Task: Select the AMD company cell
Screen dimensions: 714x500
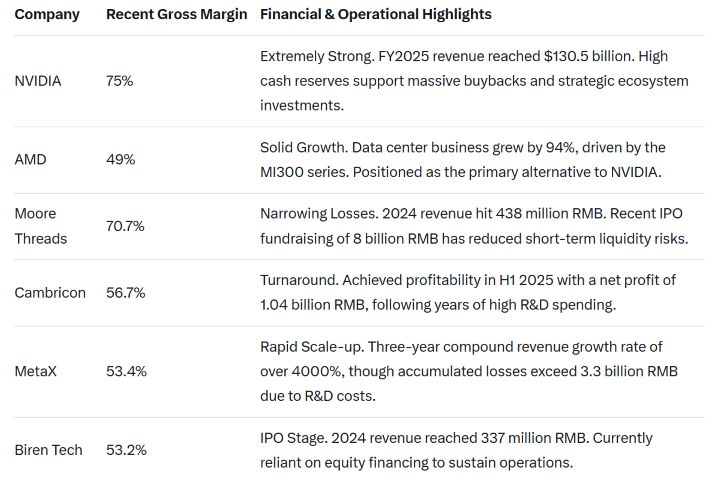Action: tap(30, 159)
